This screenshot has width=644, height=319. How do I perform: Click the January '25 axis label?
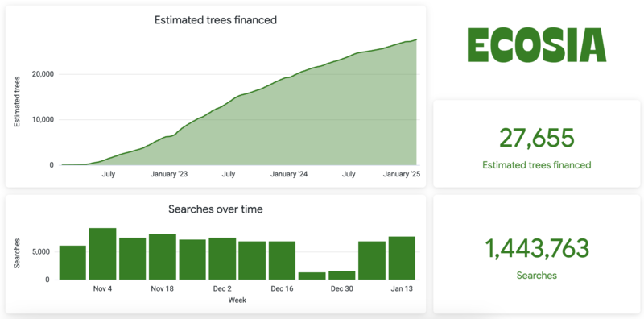[x=402, y=174]
